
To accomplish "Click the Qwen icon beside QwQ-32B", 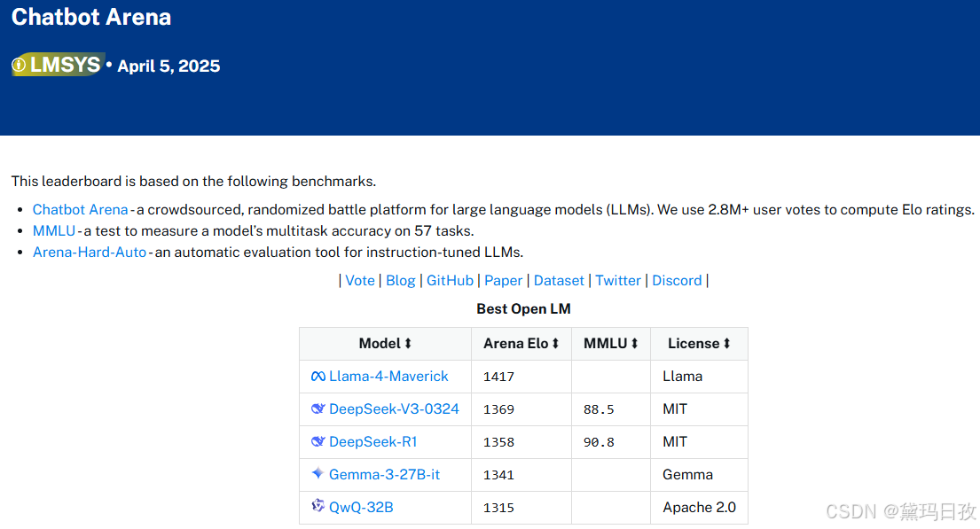I will (318, 505).
